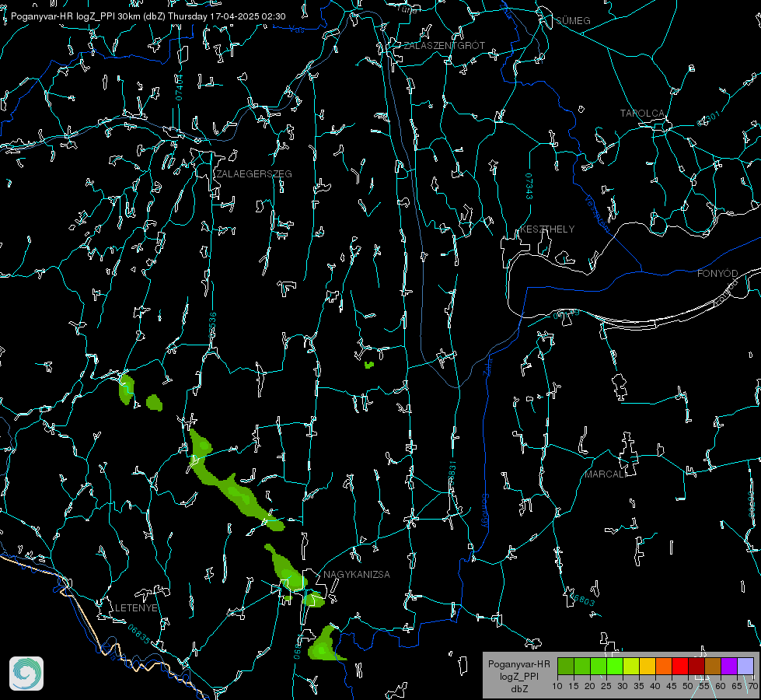Click the 70 value on legend scale
The width and height of the screenshot is (761, 700).
752,686
